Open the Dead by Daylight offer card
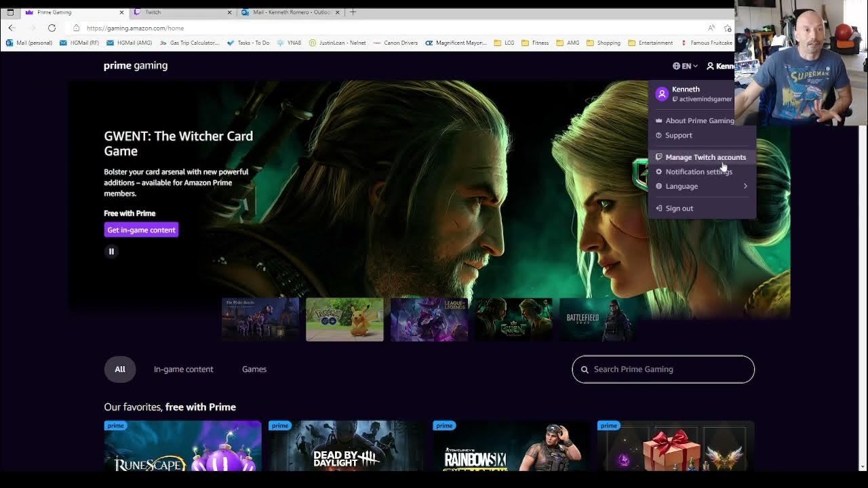The image size is (868, 488). pos(347,446)
